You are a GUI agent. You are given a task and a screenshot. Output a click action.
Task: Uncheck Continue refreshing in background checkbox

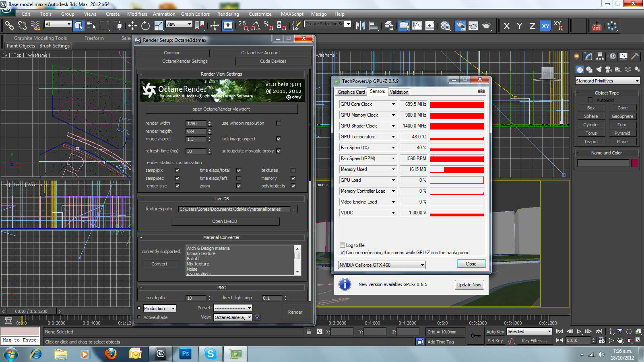(342, 253)
